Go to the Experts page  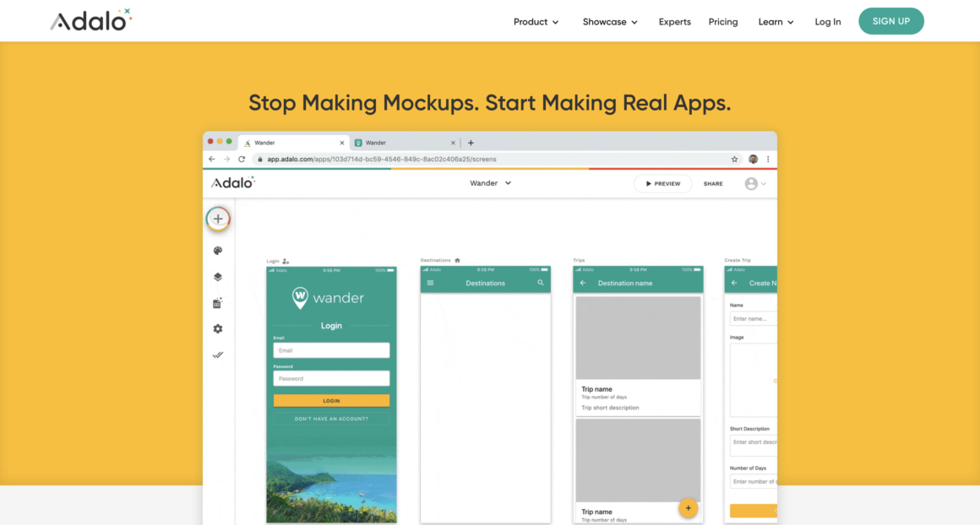pyautogui.click(x=674, y=22)
